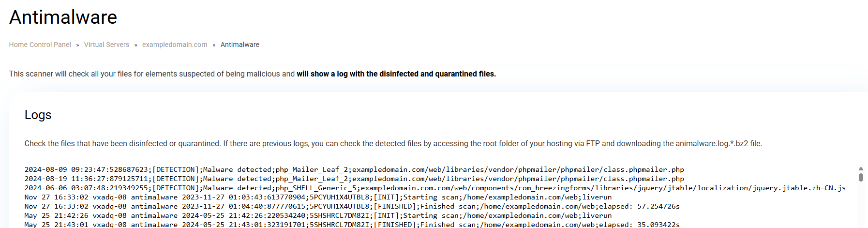The width and height of the screenshot is (868, 228).
Task: Select the May 25 Starting scan log line
Action: pyautogui.click(x=318, y=215)
